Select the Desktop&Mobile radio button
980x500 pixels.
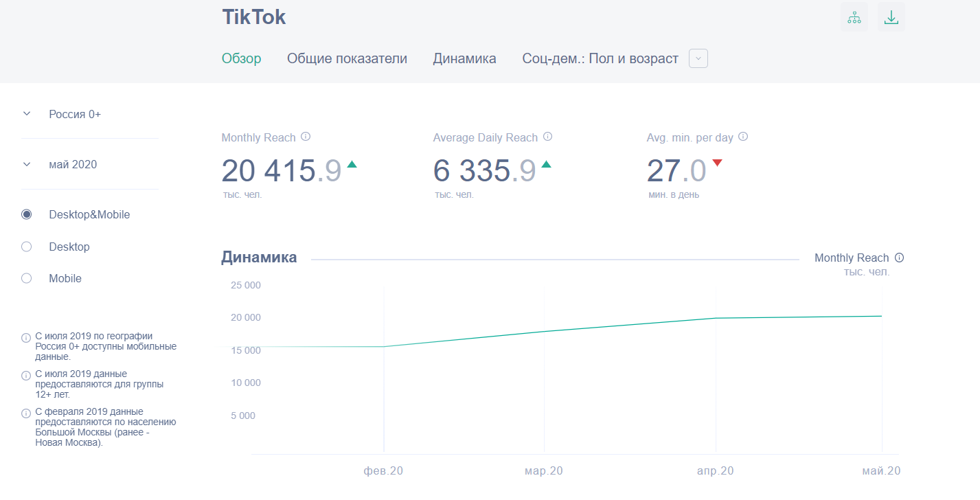(x=27, y=214)
